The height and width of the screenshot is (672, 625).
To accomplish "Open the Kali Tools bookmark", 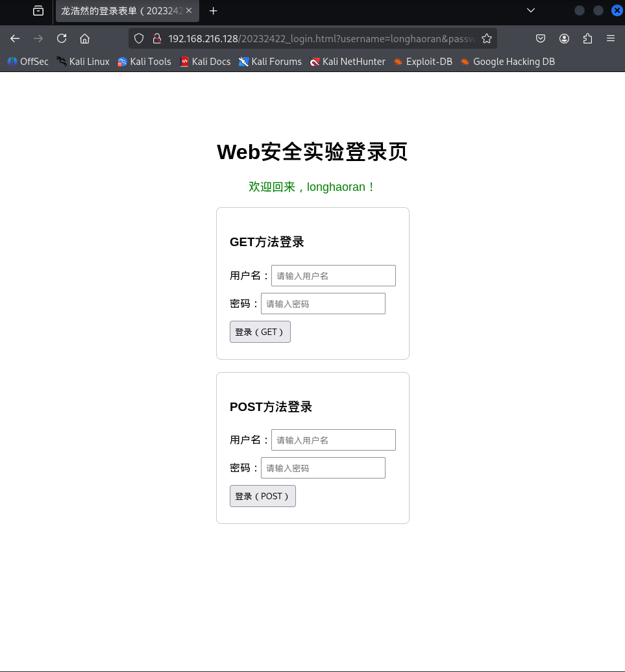I will (x=144, y=62).
